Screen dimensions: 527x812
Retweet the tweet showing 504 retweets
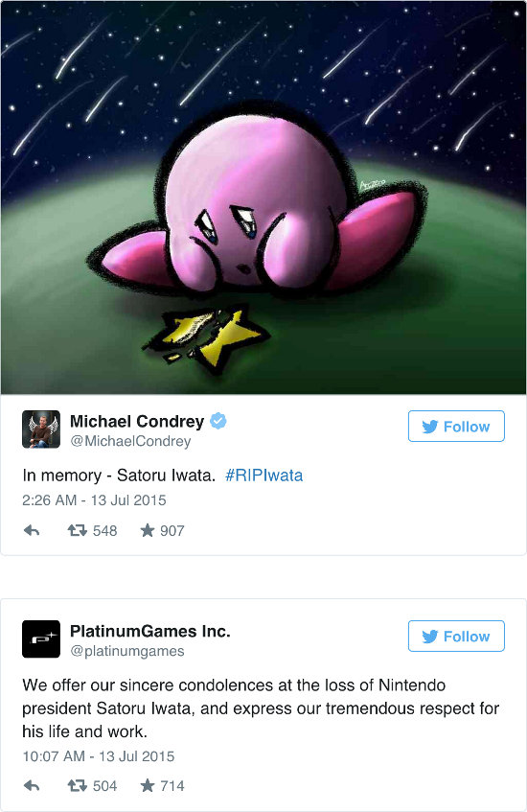[x=78, y=785]
